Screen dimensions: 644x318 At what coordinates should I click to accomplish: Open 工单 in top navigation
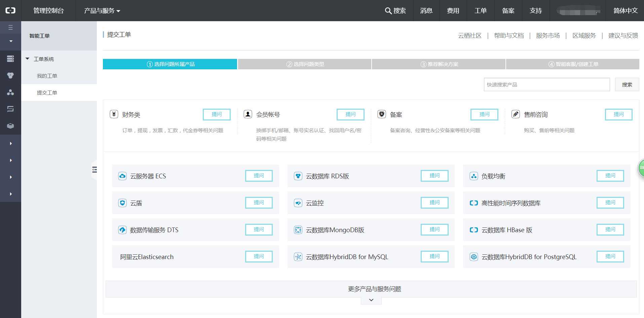point(481,10)
